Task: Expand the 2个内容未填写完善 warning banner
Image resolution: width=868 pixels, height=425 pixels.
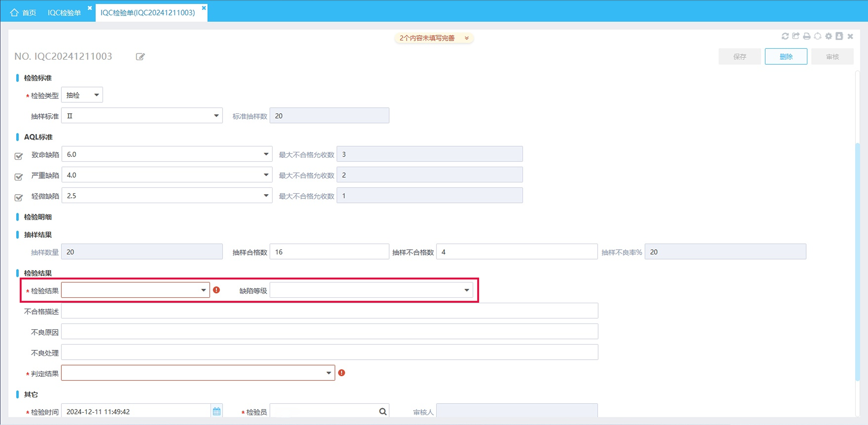Action: 434,38
